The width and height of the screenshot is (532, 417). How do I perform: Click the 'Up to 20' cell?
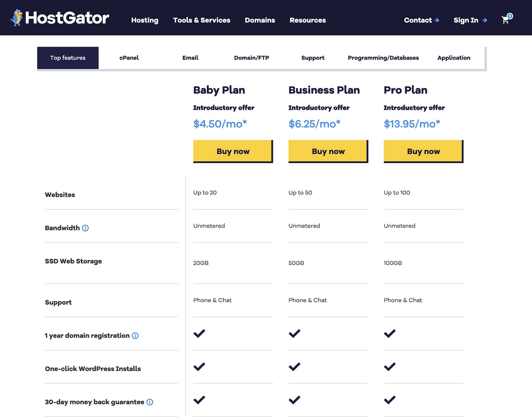205,192
